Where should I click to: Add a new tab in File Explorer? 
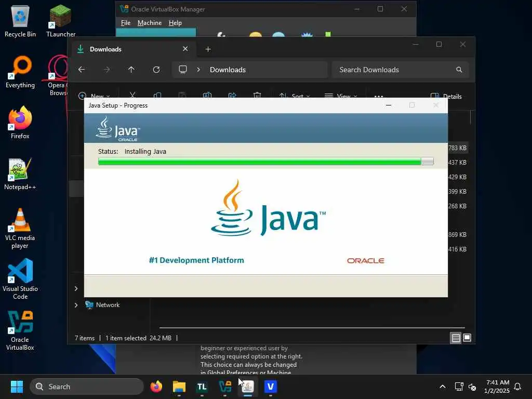(208, 49)
